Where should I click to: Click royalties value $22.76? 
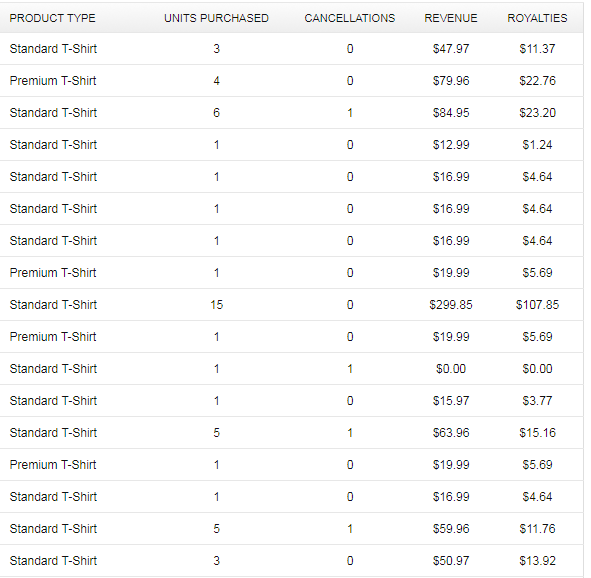(537, 81)
